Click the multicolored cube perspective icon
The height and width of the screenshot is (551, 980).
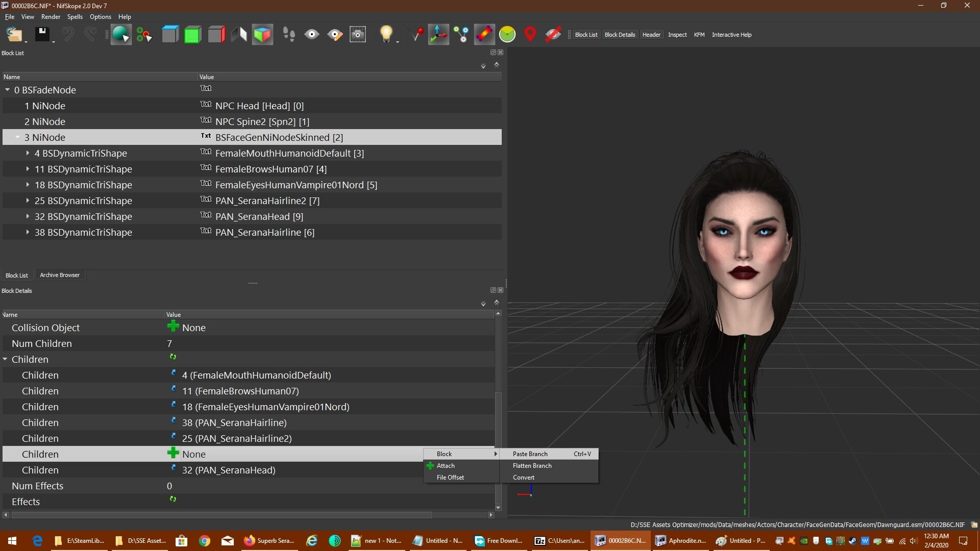[262, 35]
